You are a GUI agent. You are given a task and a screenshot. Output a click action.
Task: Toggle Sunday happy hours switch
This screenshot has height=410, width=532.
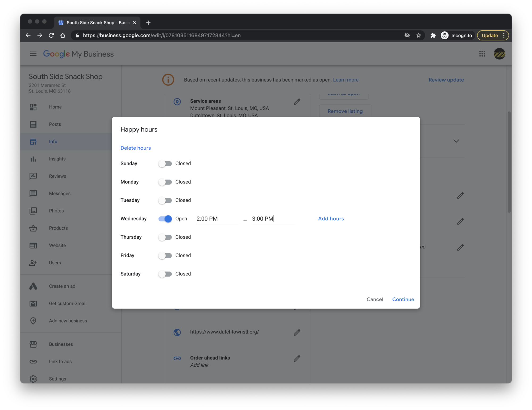[165, 164]
